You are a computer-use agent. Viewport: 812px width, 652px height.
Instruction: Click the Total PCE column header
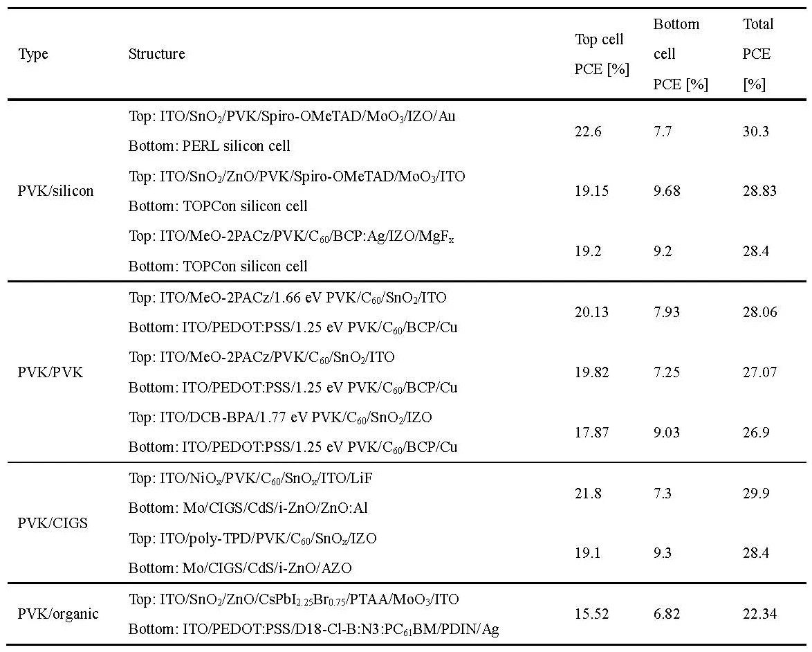pyautogui.click(x=757, y=54)
